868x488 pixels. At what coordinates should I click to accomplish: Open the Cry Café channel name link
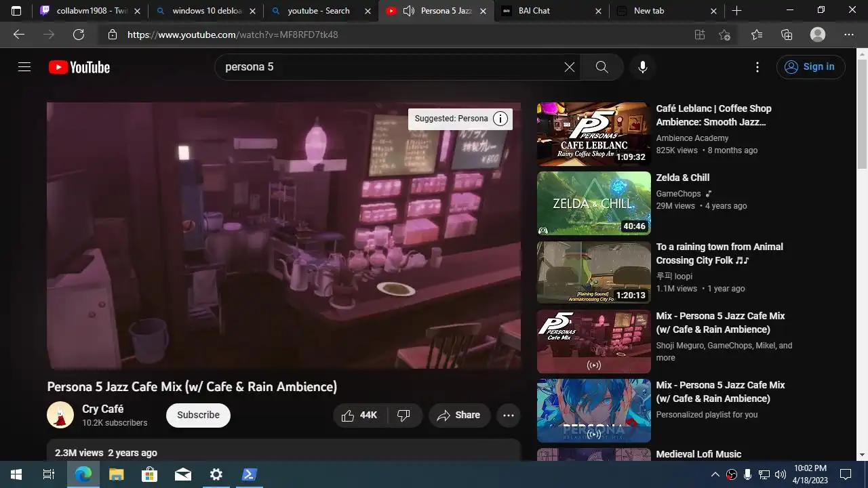pyautogui.click(x=102, y=409)
